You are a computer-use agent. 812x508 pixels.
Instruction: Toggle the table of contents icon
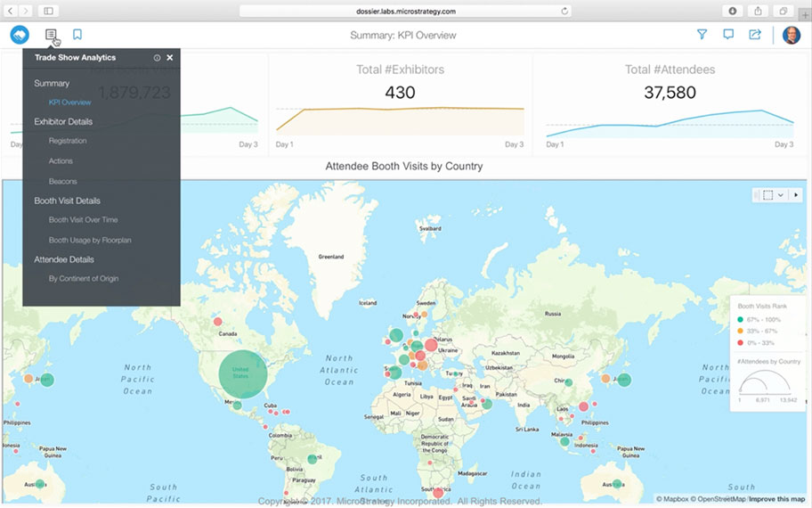51,35
